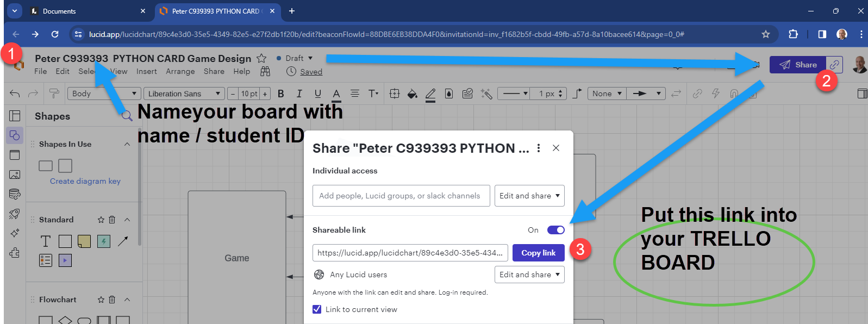Viewport: 868px width, 324px height.
Task: Delete the Flowchart library with trash icon
Action: (112, 300)
